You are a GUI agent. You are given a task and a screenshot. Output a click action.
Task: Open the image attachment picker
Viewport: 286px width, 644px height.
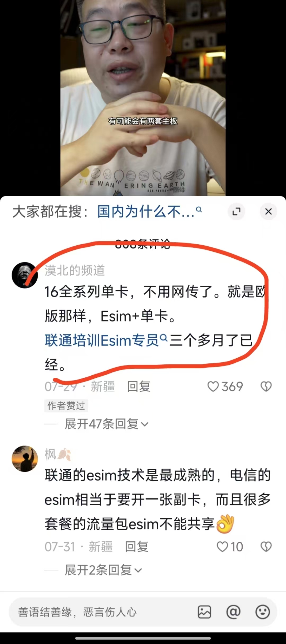pos(204,612)
